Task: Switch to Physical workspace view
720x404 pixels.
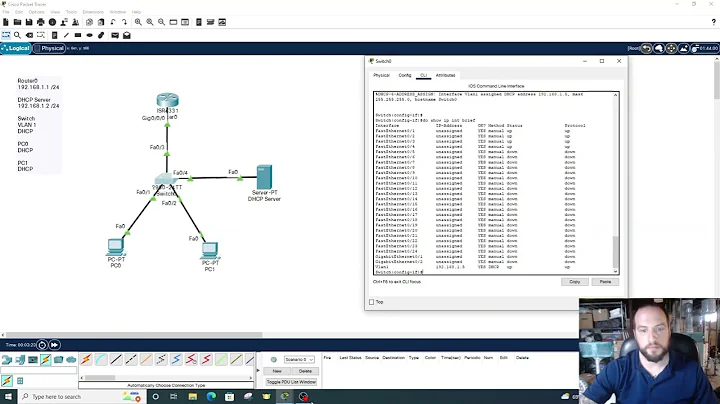Action: (49, 48)
